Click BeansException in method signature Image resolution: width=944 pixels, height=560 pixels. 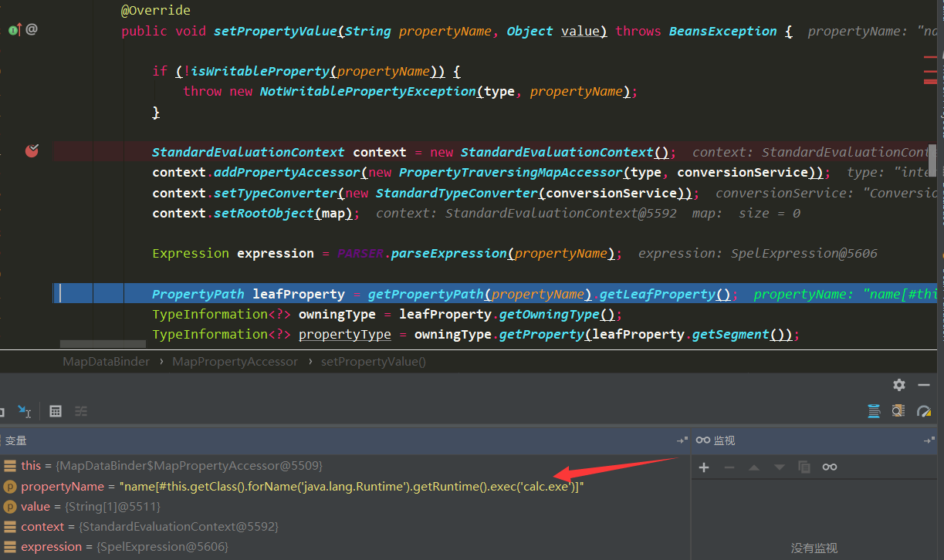[x=723, y=31]
